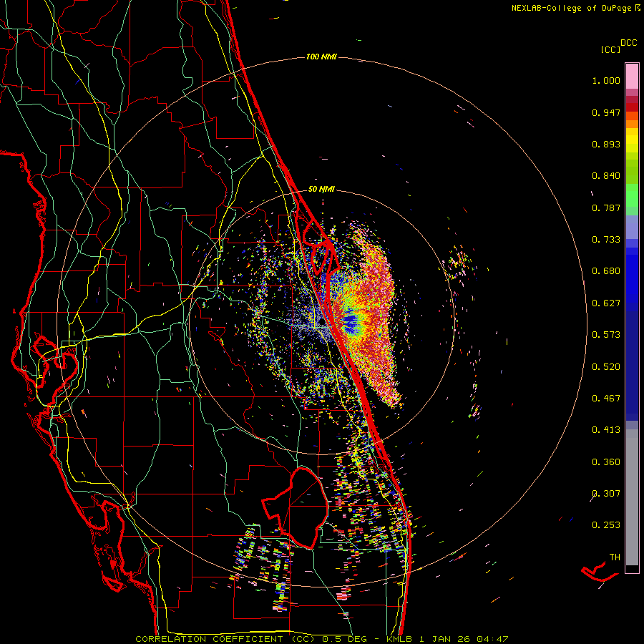Click the 50 NMI range ring label
The image size is (644, 644).
[321, 190]
